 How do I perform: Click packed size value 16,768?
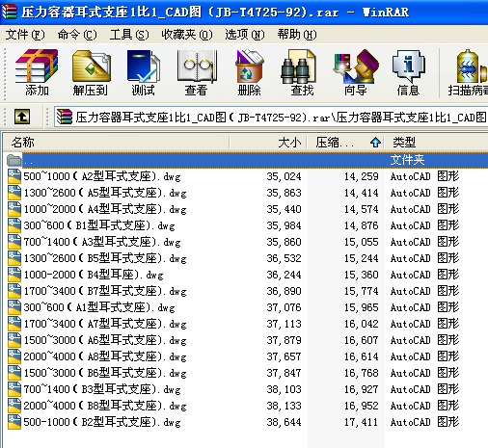click(x=362, y=373)
